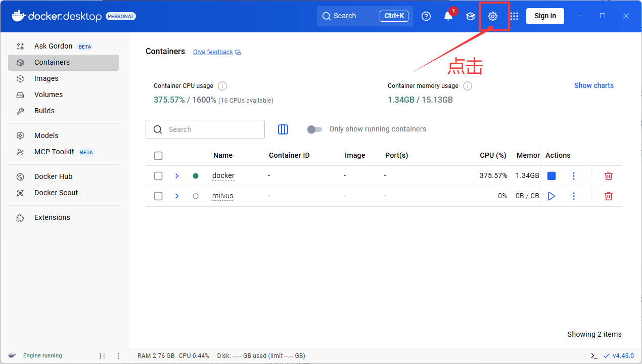Click the containers Search input field
642x364 pixels.
(205, 129)
